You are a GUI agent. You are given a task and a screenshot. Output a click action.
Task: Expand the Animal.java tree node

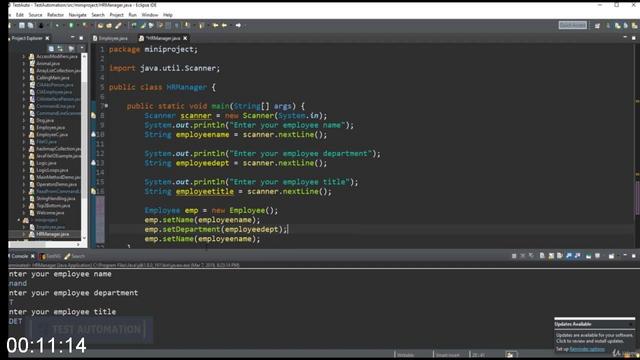pos(24,63)
